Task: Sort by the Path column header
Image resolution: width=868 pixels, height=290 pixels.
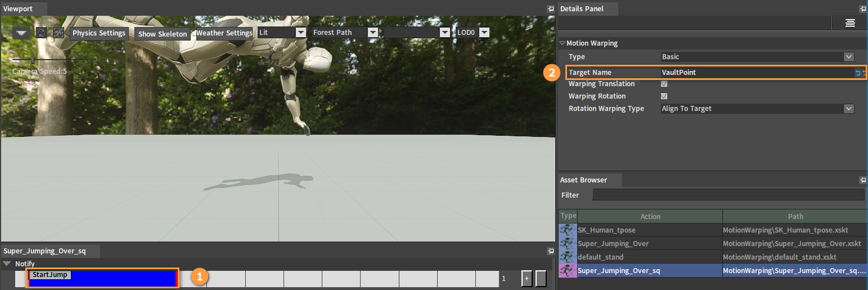Action: [x=795, y=216]
